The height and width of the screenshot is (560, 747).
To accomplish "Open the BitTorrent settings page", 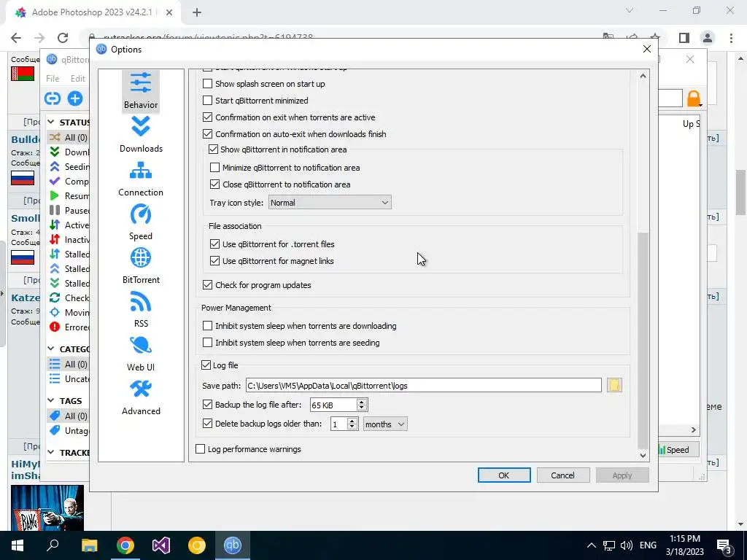I will tap(141, 265).
